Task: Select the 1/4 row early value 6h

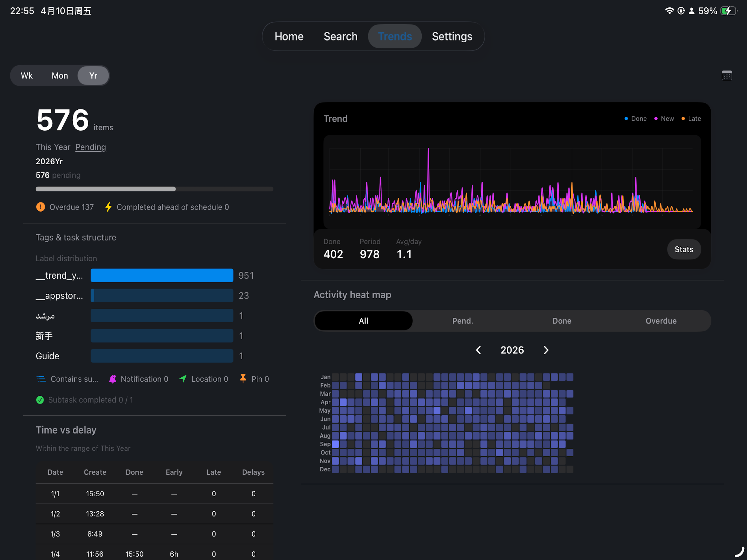Action: tap(174, 554)
